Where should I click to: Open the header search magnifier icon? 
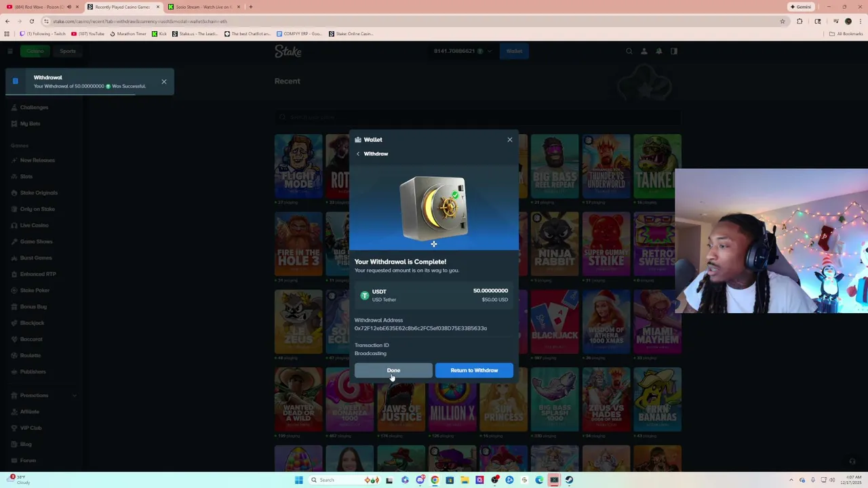629,51
